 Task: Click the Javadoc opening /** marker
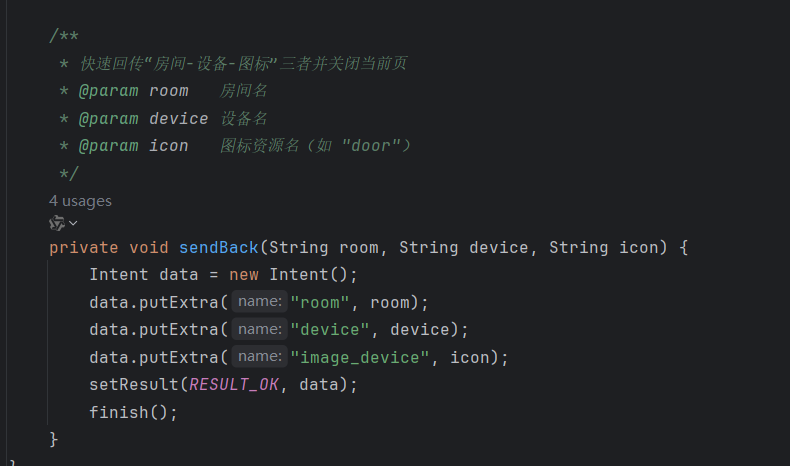(x=64, y=36)
